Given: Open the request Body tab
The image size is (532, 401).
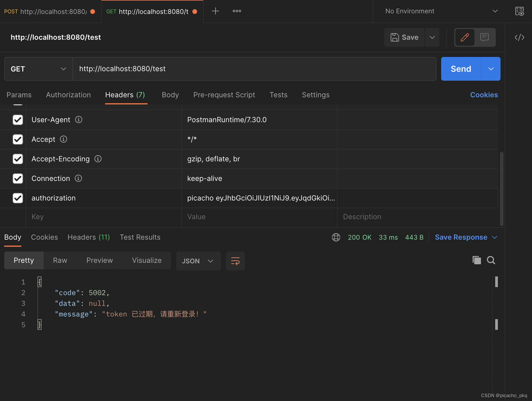Looking at the screenshot, I should pyautogui.click(x=170, y=95).
